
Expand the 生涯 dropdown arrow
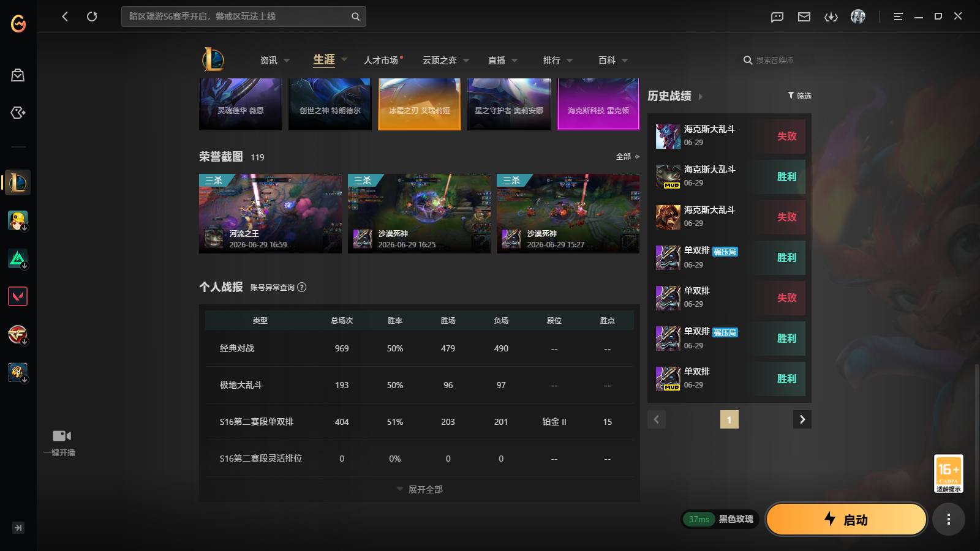point(344,59)
